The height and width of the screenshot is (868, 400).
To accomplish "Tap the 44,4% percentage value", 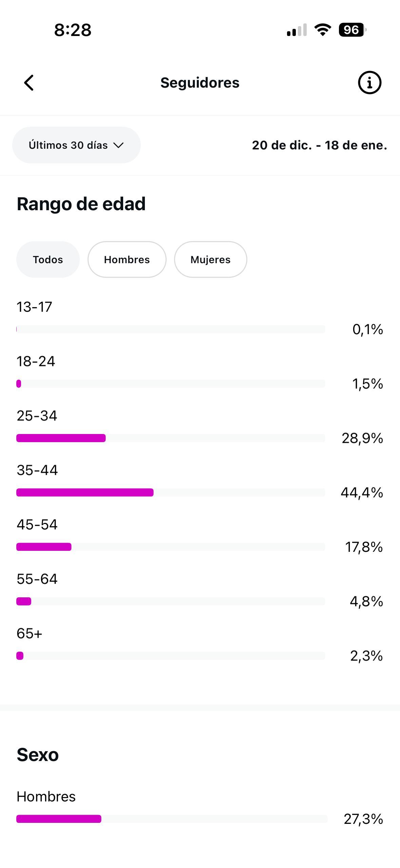I will point(362,492).
